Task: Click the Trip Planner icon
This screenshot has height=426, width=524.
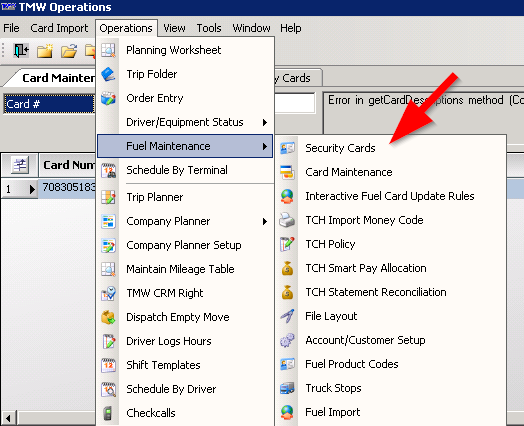Action: tap(108, 197)
